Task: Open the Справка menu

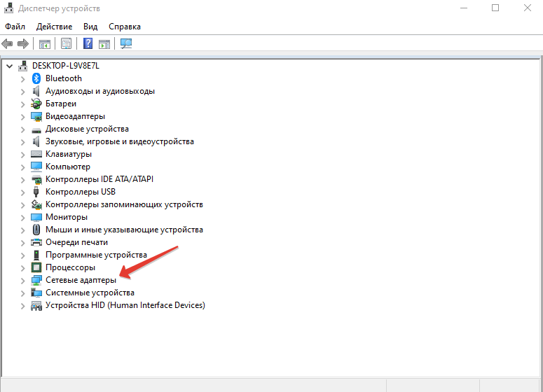Action: point(125,27)
